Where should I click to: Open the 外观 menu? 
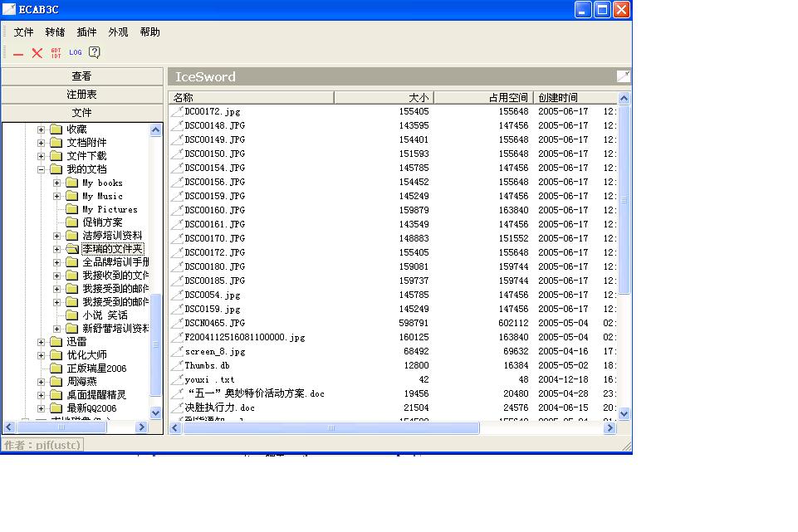[118, 32]
